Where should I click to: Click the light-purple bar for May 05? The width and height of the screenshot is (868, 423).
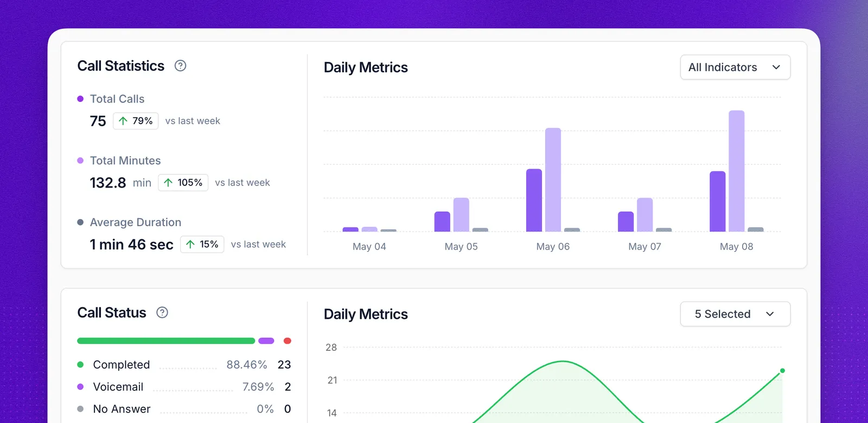coord(461,215)
